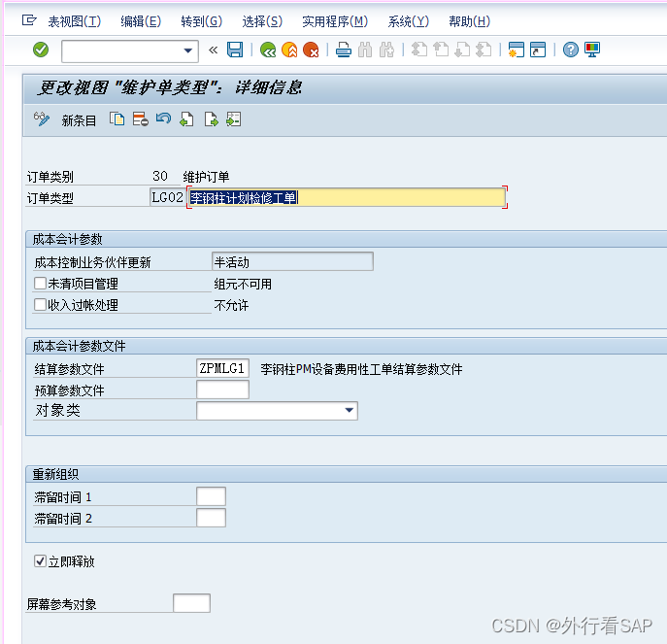Click the Create New Session icon
Screen dimensions: 667x644
[516, 50]
